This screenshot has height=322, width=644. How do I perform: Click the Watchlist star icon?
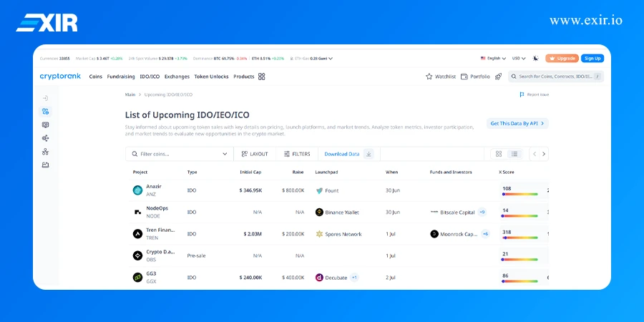pyautogui.click(x=429, y=77)
